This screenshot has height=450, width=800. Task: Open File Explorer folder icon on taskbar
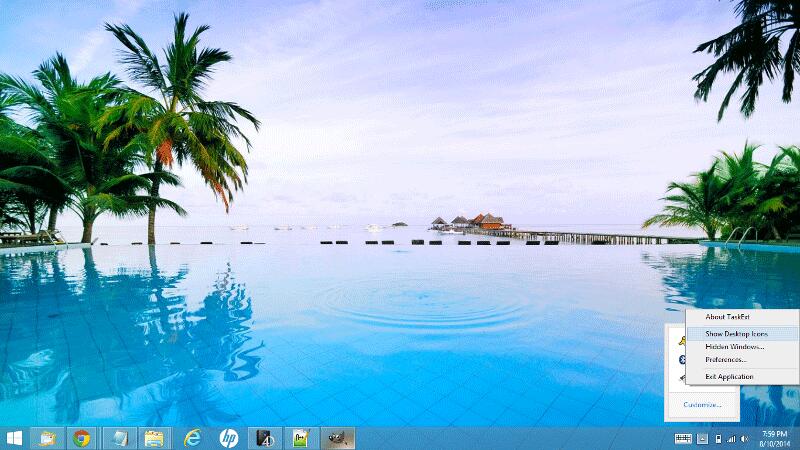pos(153,438)
